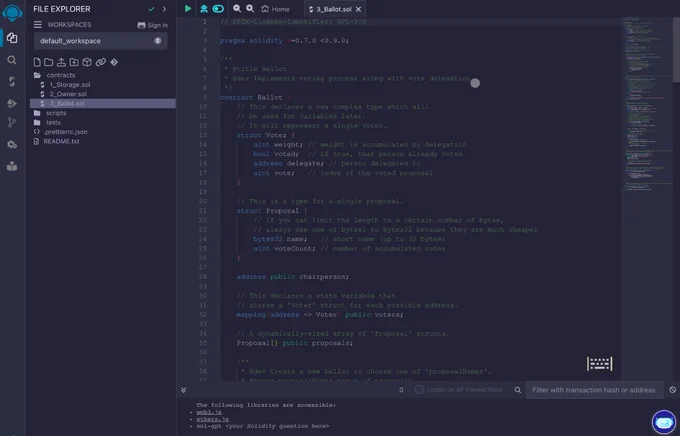
Task: Create a new file icon
Action: [x=37, y=62]
